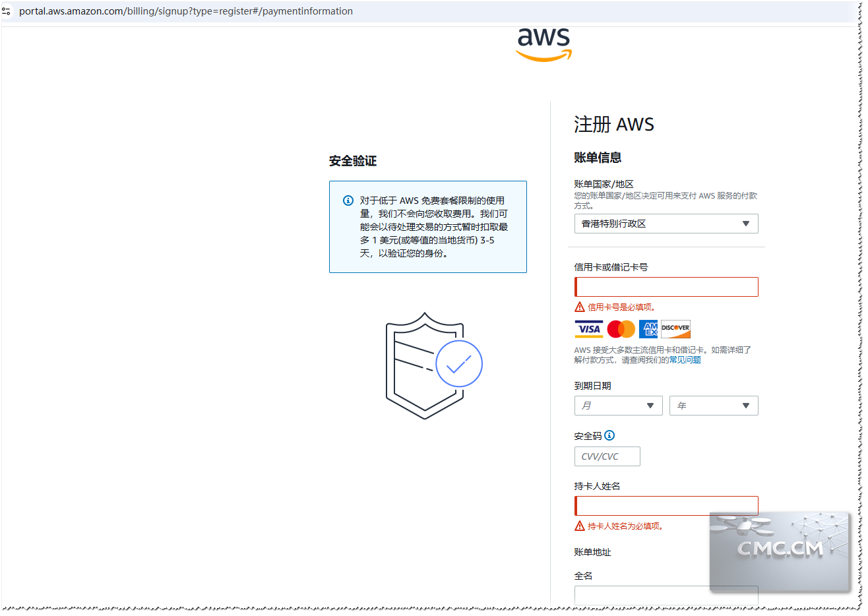868x616 pixels.
Task: Click the shield with checkmark illustration
Action: click(x=433, y=366)
